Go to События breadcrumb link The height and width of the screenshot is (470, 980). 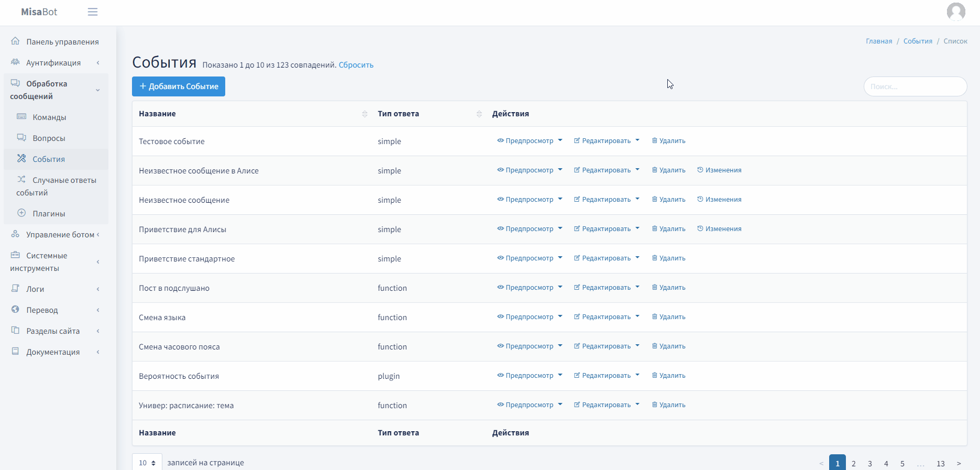(918, 41)
